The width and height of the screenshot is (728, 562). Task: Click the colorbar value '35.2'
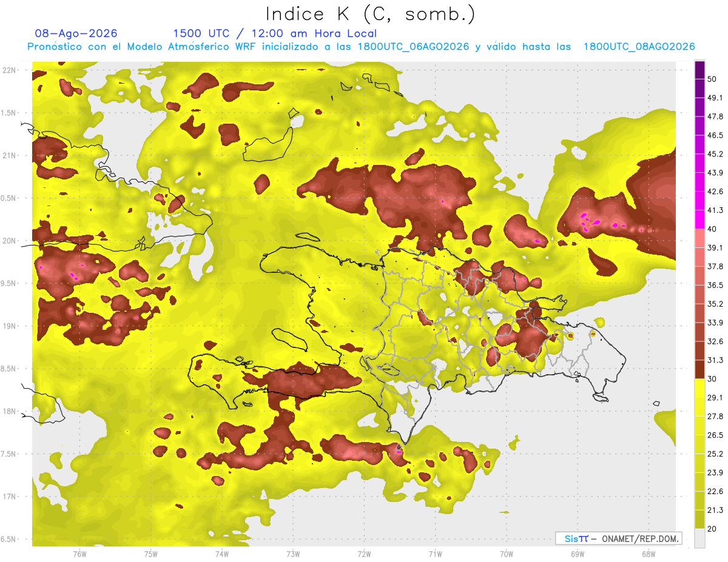[x=715, y=304]
